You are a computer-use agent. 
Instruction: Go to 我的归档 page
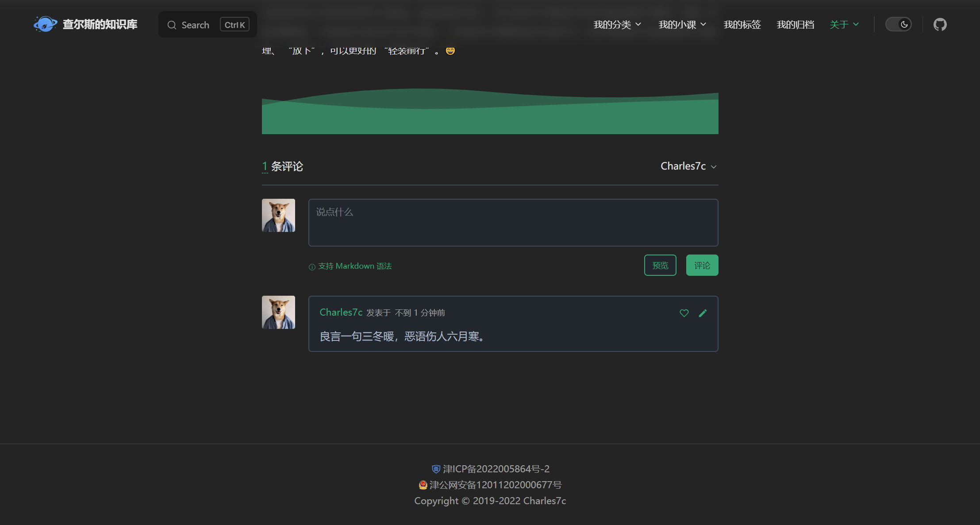pos(795,24)
